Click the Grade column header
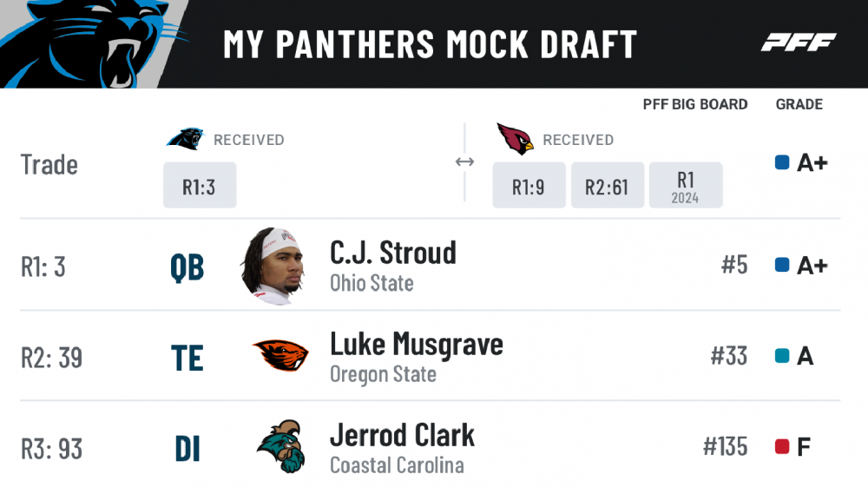 [799, 104]
